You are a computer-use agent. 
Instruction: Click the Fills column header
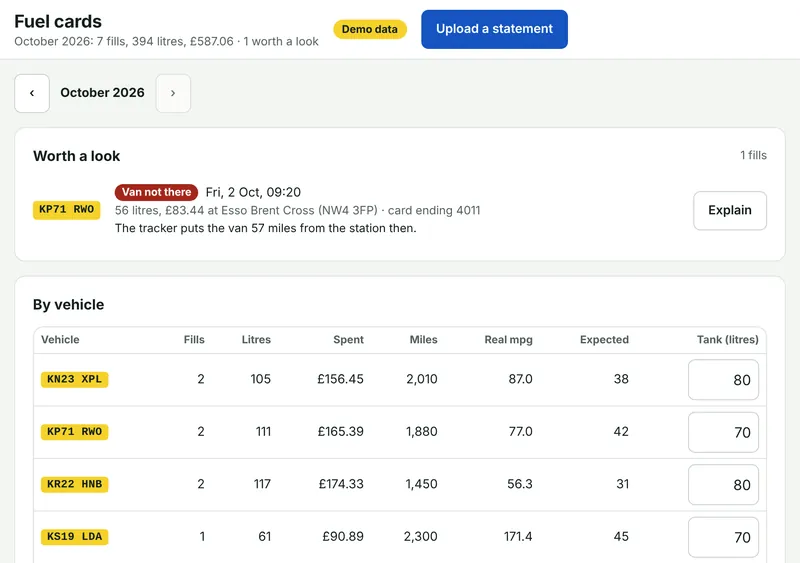point(194,339)
